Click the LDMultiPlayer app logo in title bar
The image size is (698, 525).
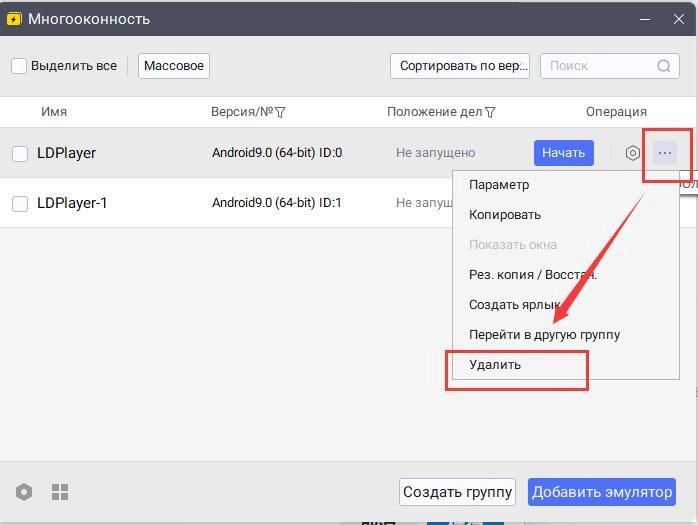(14, 18)
